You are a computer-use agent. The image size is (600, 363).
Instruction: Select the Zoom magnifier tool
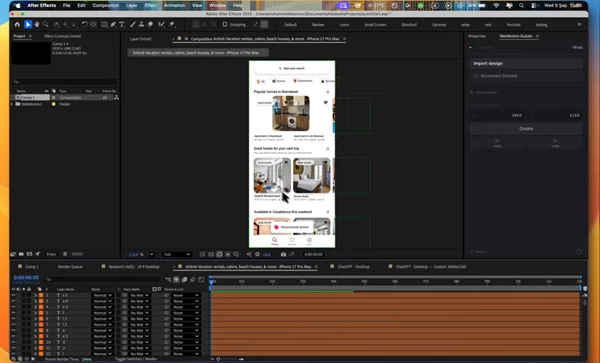coord(46,24)
